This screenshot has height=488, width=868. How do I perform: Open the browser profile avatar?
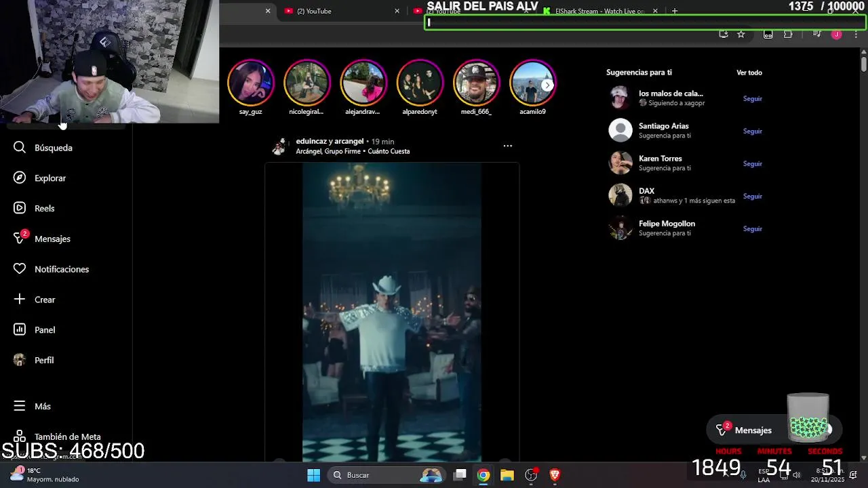point(836,34)
